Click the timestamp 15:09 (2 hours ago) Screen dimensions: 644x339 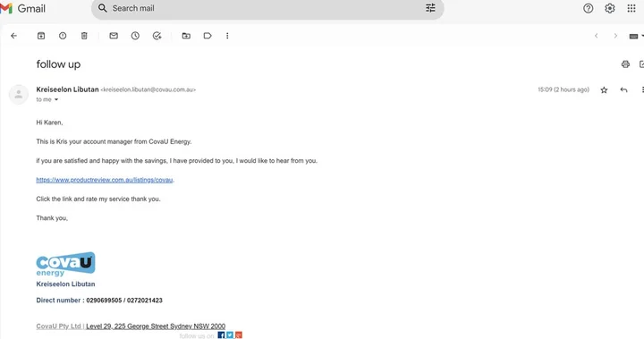[563, 89]
